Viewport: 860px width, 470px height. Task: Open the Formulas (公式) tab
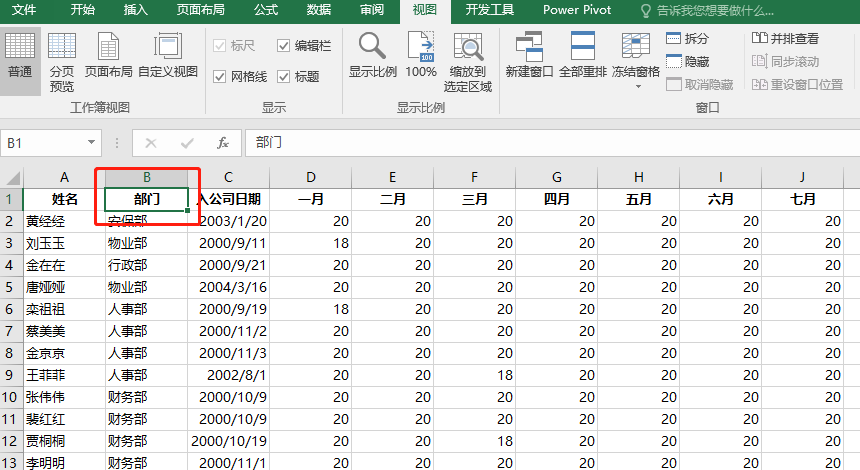(266, 10)
